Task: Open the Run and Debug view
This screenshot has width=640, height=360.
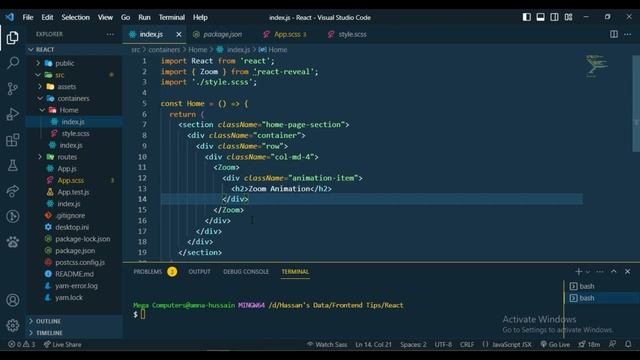Action: (x=13, y=114)
